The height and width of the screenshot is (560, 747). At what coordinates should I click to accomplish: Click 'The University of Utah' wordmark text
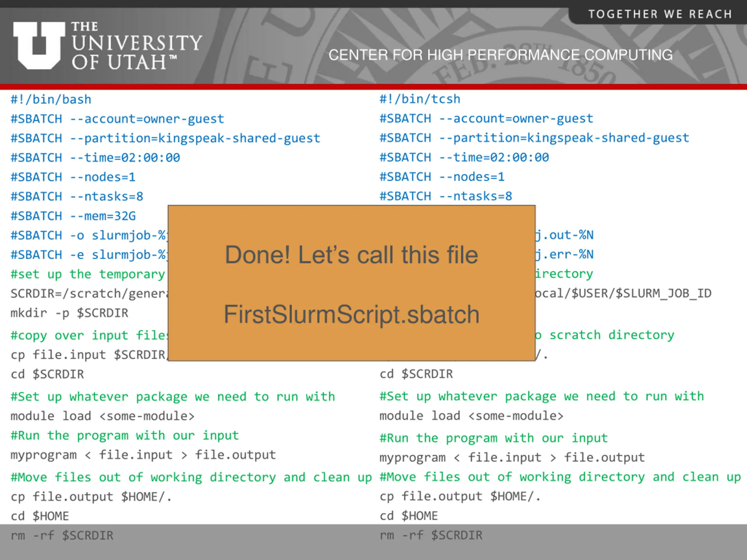[137, 45]
